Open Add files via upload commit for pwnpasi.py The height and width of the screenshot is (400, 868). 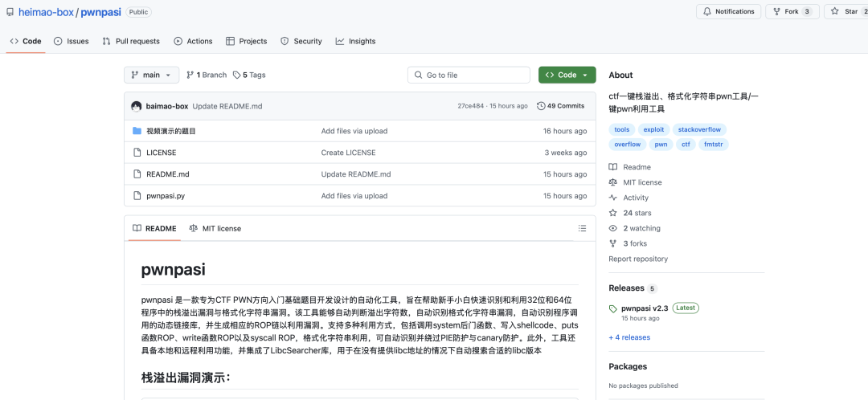click(x=354, y=196)
